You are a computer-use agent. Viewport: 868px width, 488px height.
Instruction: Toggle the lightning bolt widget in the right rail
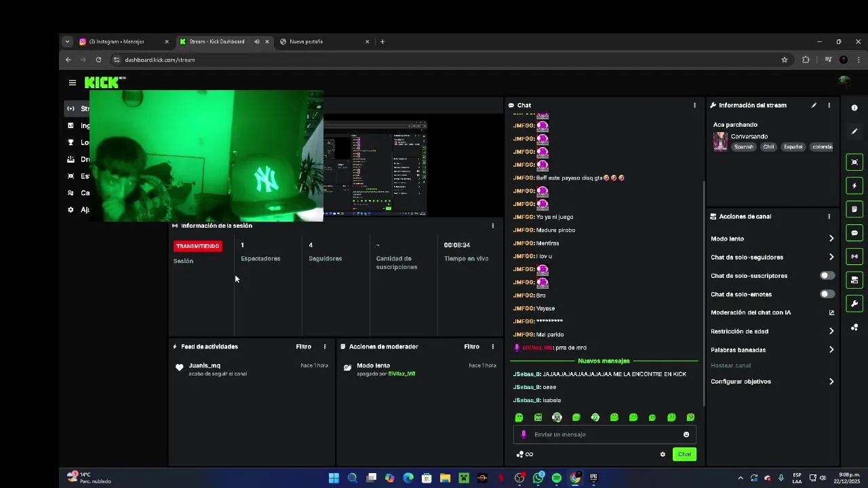click(x=854, y=186)
